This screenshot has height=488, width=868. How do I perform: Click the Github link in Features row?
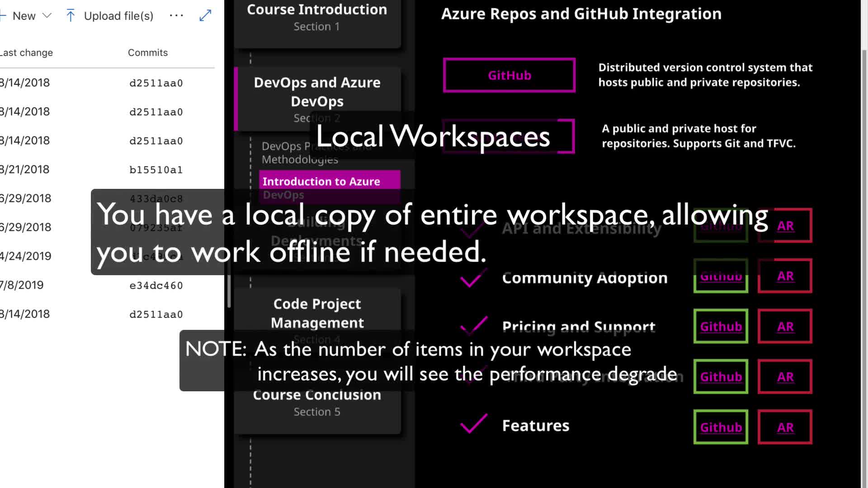pos(721,427)
